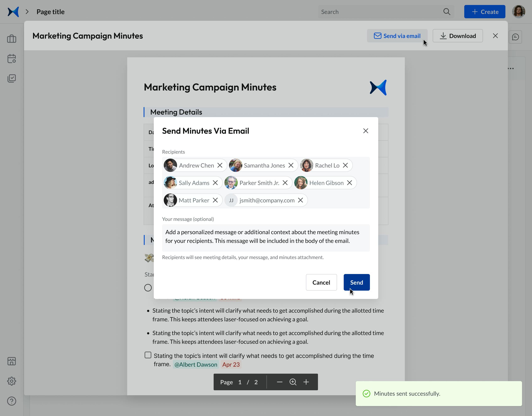The width and height of the screenshot is (532, 416).
Task: Select the radio button in the document
Action: [148, 288]
